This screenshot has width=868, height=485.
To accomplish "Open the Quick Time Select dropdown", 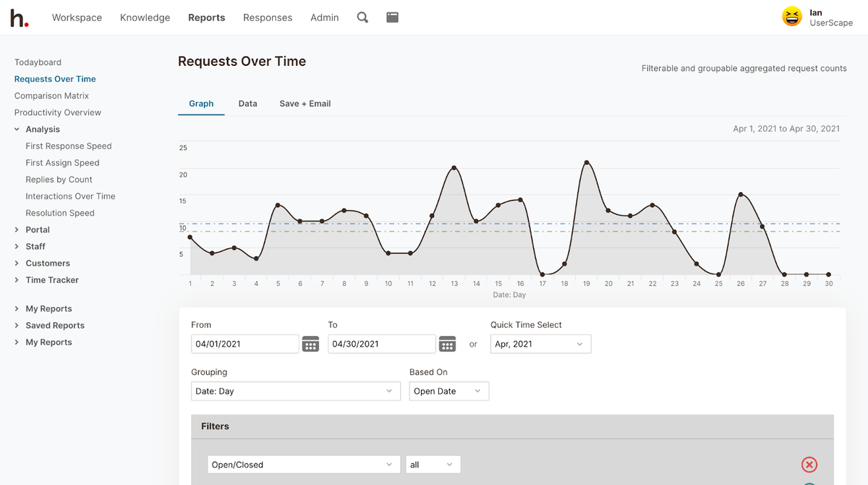I will (x=540, y=344).
